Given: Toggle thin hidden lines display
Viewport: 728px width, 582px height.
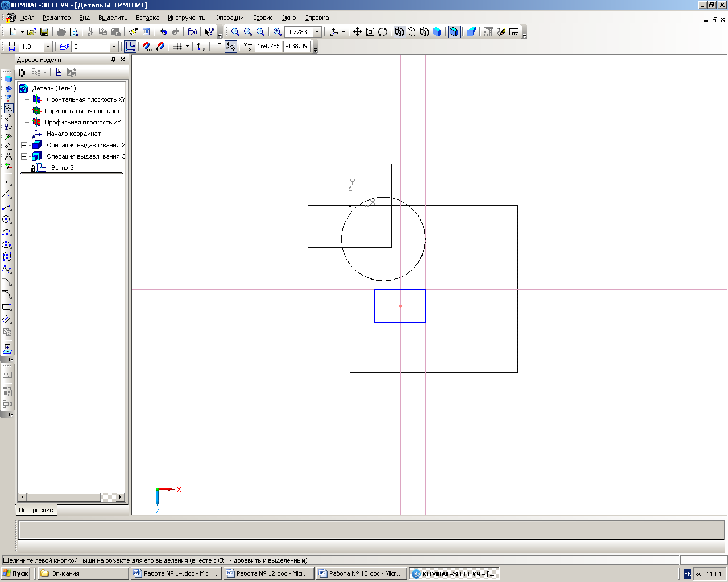Looking at the screenshot, I should 425,32.
